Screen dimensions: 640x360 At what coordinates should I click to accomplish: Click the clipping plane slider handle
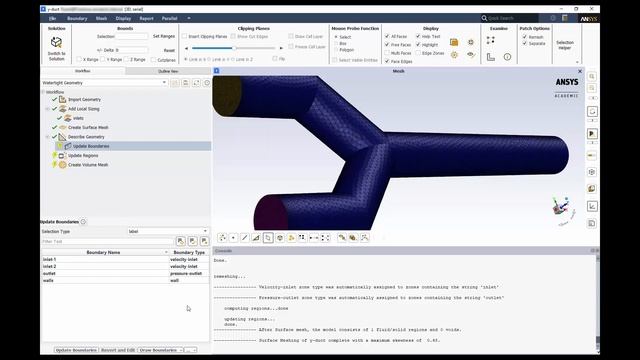[x=234, y=48]
